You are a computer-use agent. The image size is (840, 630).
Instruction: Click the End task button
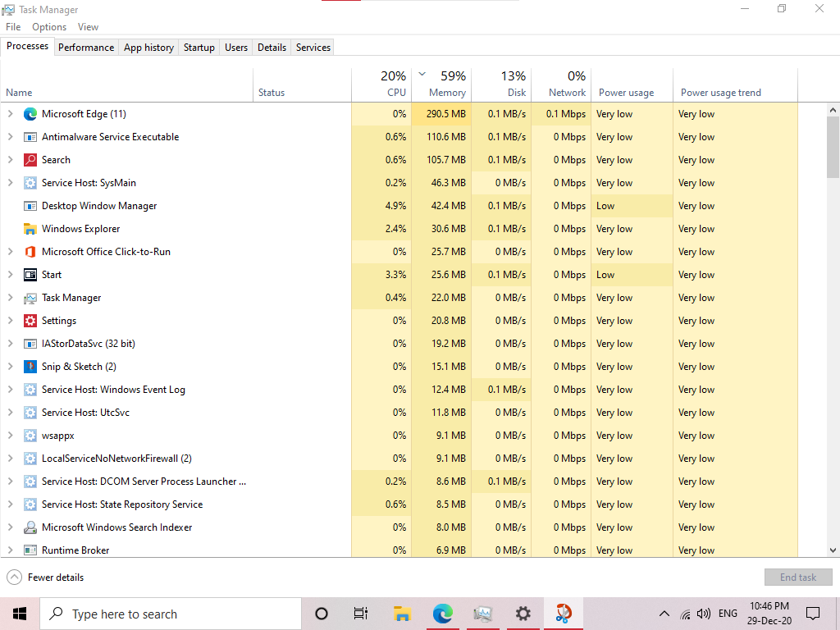(x=798, y=577)
